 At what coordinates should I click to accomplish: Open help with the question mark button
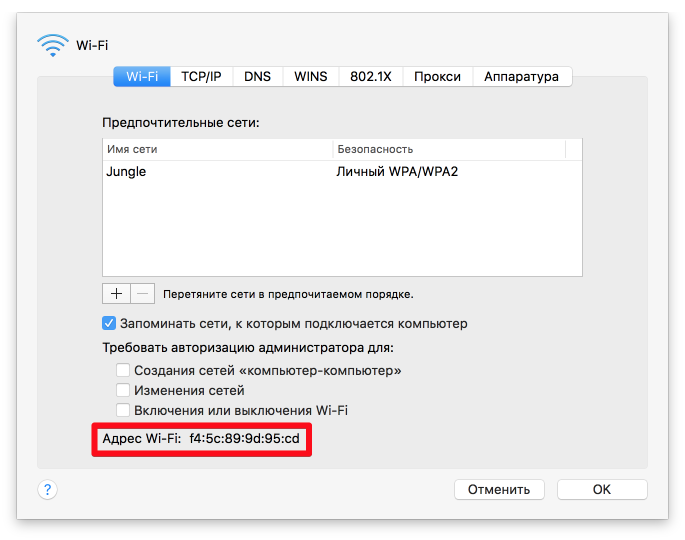[x=47, y=489]
